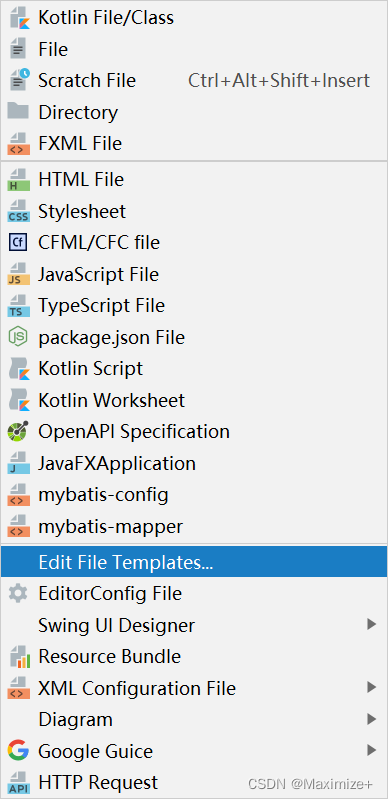Viewport: 388px width, 799px height.
Task: Click the Stylesheet CSS icon
Action: (x=19, y=211)
